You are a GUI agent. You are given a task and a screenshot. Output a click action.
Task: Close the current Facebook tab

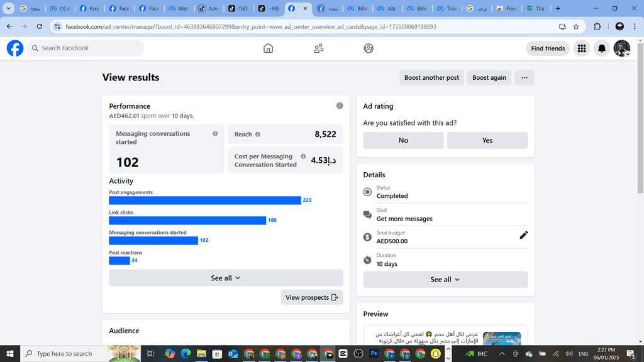(x=305, y=8)
